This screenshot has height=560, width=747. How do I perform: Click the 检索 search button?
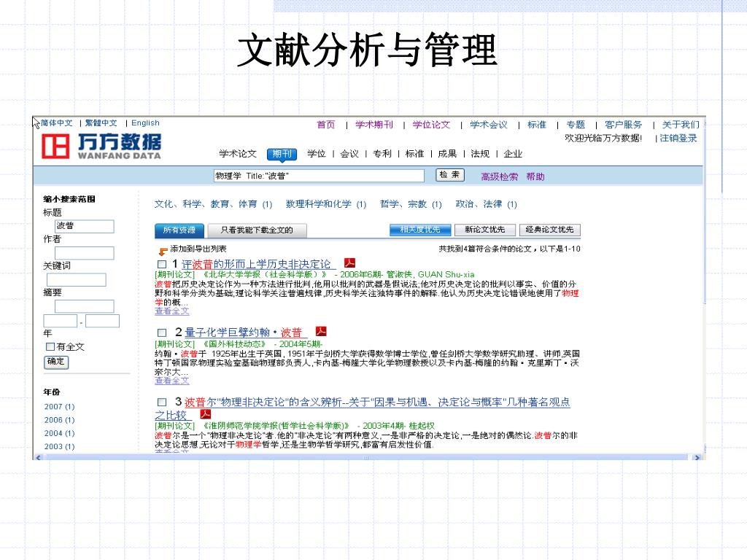pyautogui.click(x=449, y=175)
